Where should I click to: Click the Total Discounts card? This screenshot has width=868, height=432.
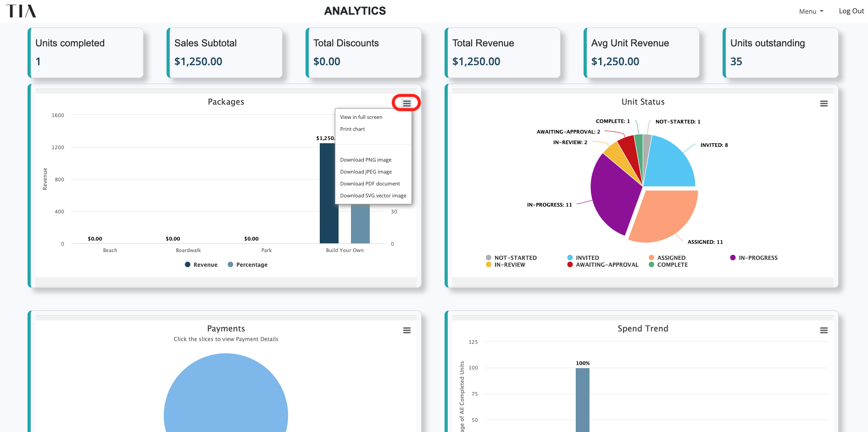tap(364, 53)
